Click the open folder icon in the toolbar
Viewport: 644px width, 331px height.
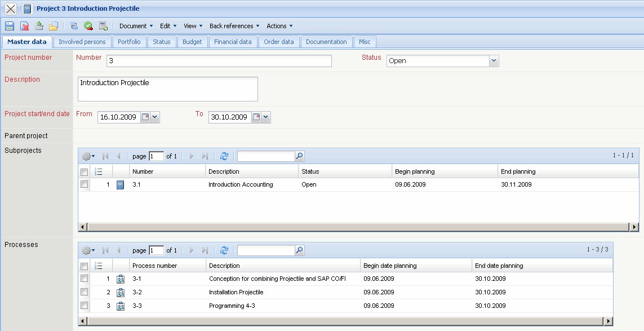coord(54,26)
